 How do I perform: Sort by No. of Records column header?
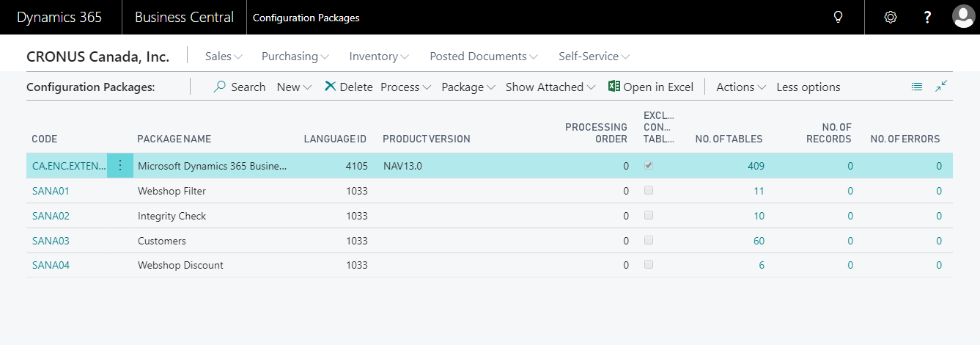pyautogui.click(x=828, y=133)
